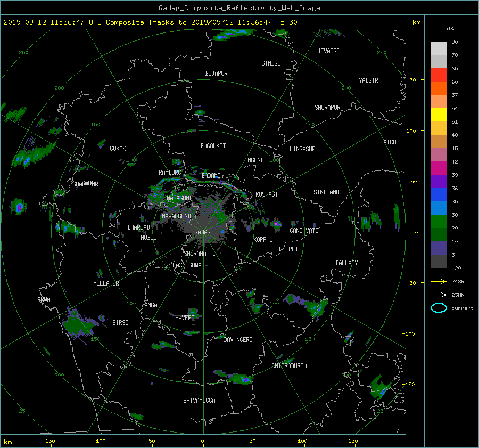Click the SHIVAMOGGA map label

(199, 401)
